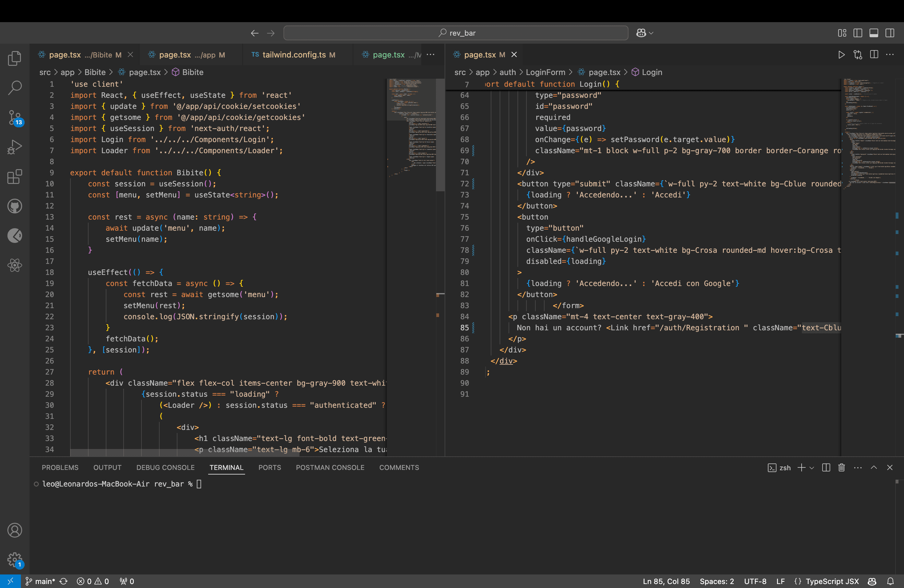Switch to page.tsx .../app tab
Screen dimensions: 904x588
pos(191,55)
